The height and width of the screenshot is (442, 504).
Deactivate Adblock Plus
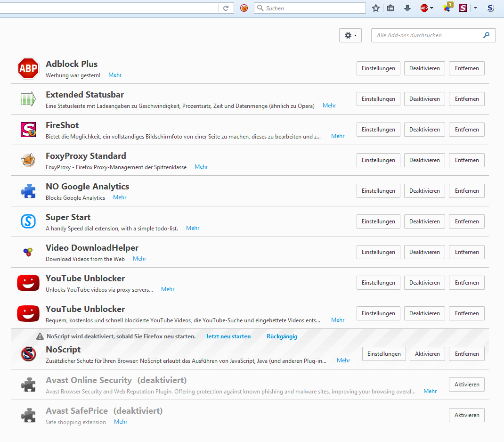coord(424,68)
